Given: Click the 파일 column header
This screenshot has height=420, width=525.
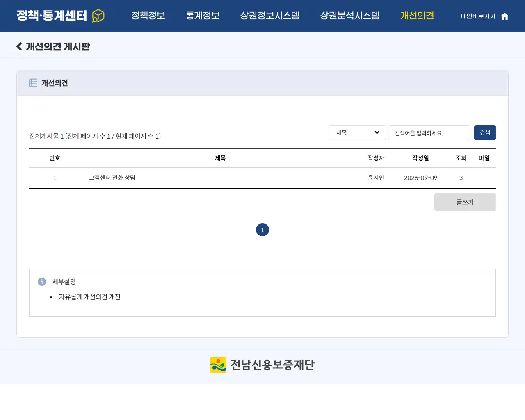Looking at the screenshot, I should pyautogui.click(x=484, y=158).
